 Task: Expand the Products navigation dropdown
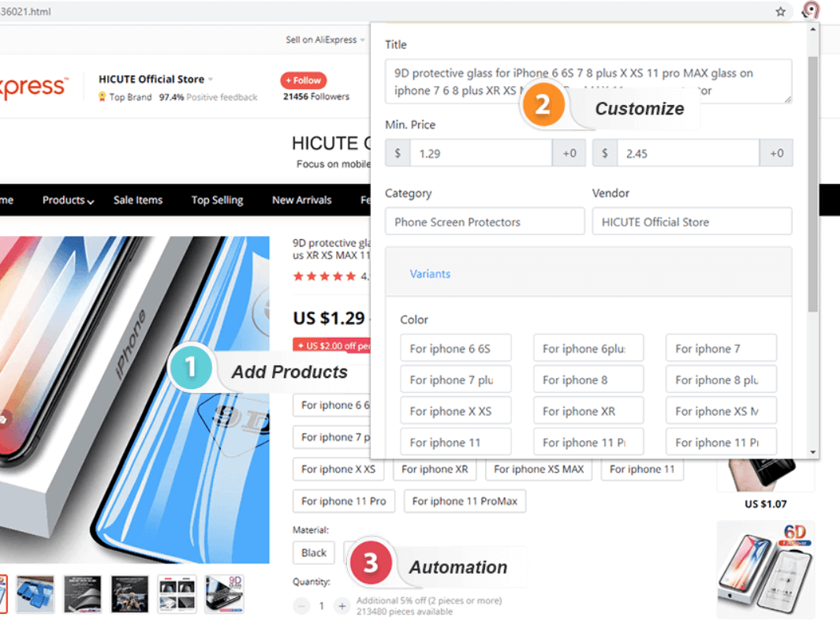pos(66,200)
